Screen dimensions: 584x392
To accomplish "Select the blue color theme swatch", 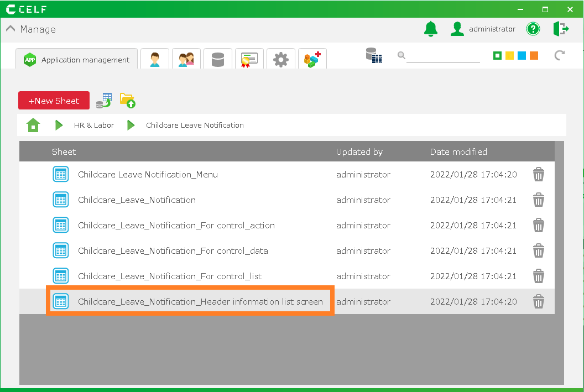I will 522,56.
